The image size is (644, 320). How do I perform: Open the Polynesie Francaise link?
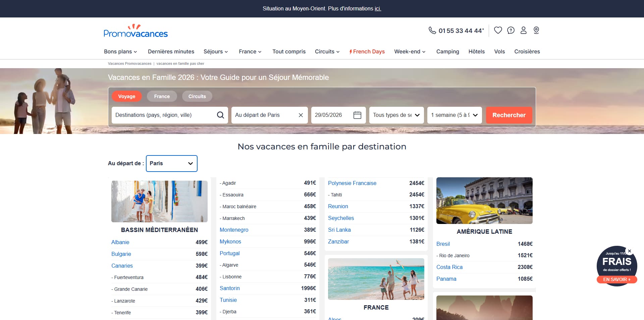click(352, 183)
